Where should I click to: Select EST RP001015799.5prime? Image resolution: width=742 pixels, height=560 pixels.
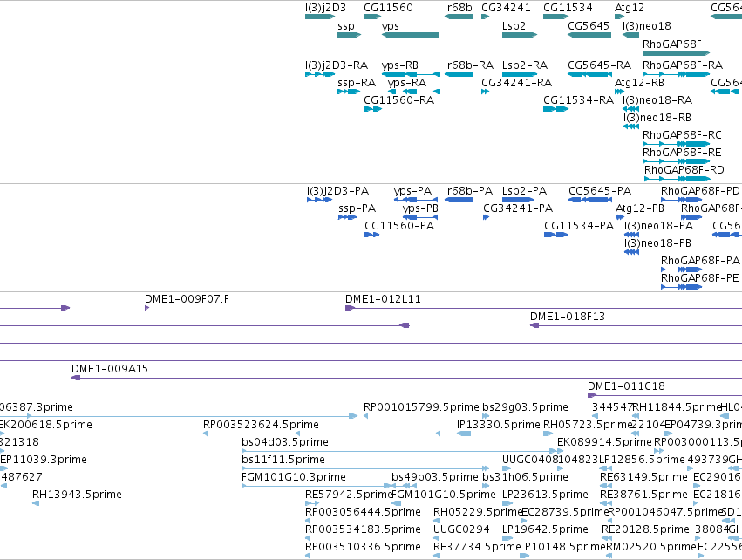[x=366, y=416]
